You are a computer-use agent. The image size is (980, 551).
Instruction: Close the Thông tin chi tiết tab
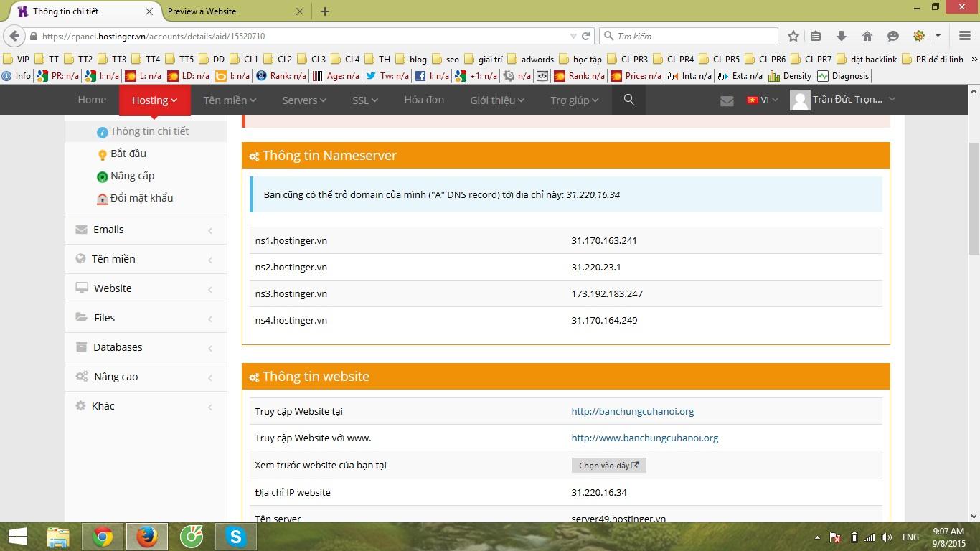tap(149, 11)
